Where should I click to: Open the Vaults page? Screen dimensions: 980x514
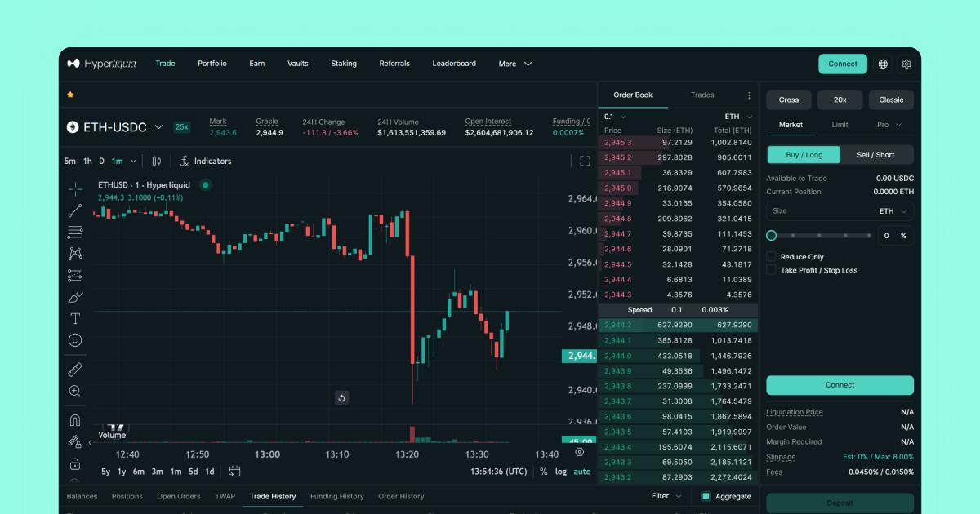point(298,64)
